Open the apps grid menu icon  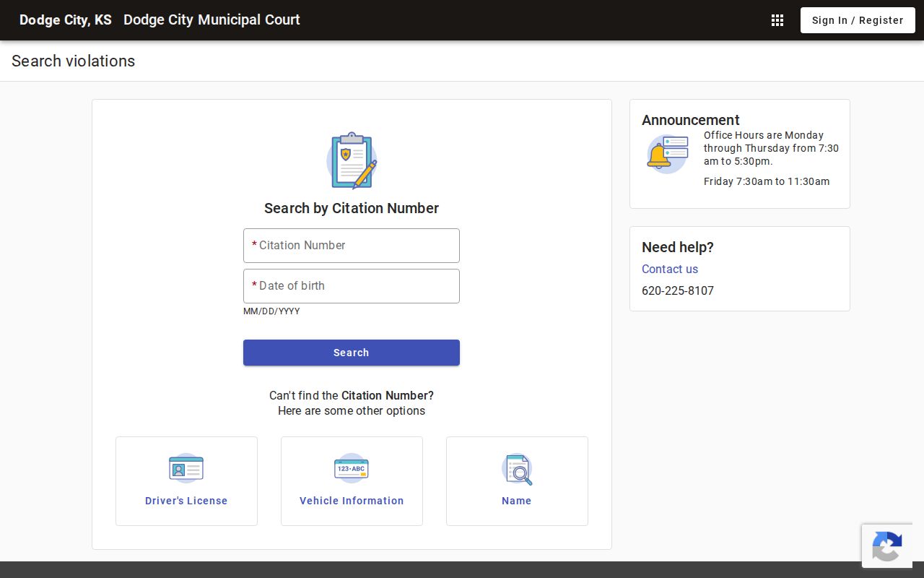coord(777,20)
